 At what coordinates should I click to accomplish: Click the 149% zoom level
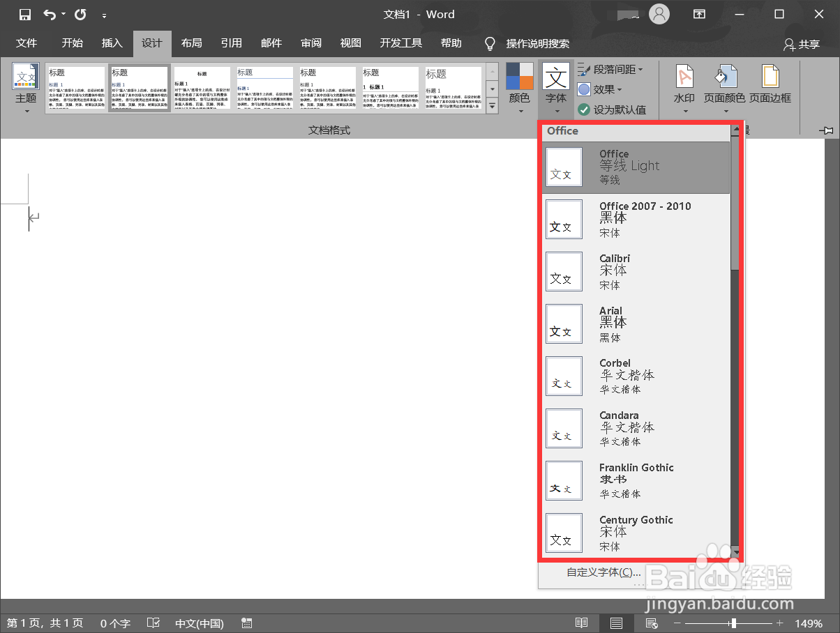tap(809, 623)
